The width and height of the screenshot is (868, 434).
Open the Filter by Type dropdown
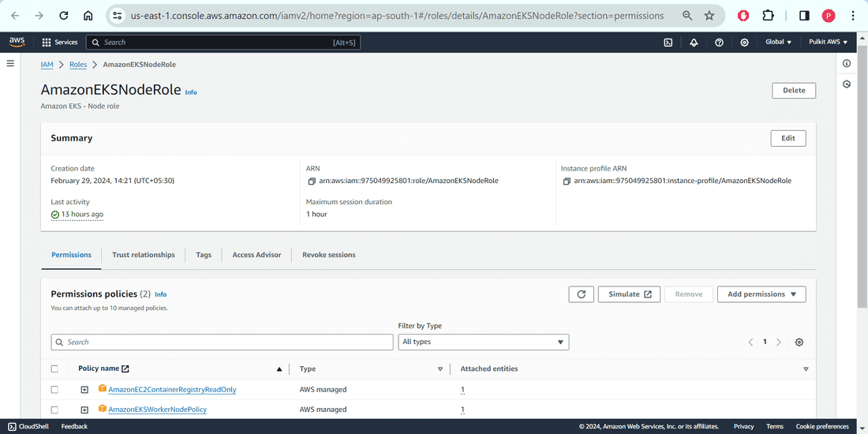[483, 342]
